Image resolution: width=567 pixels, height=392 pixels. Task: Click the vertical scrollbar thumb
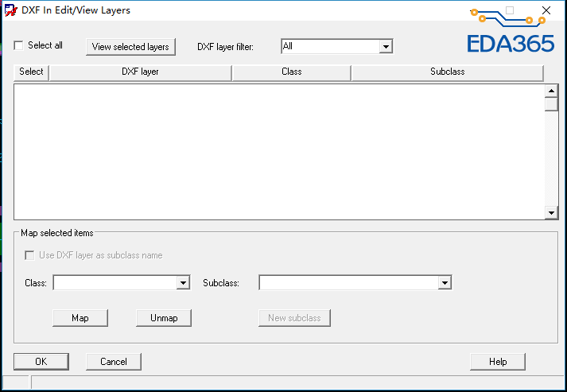click(x=551, y=104)
